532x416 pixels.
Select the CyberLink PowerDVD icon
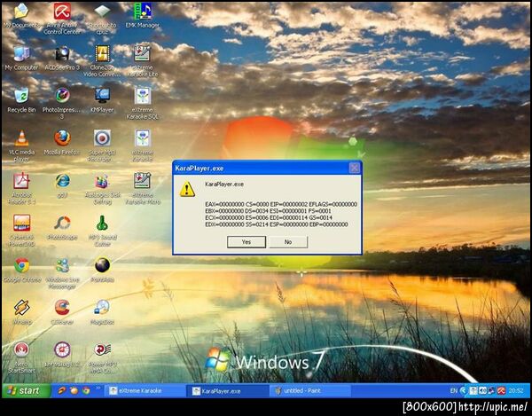(x=21, y=231)
